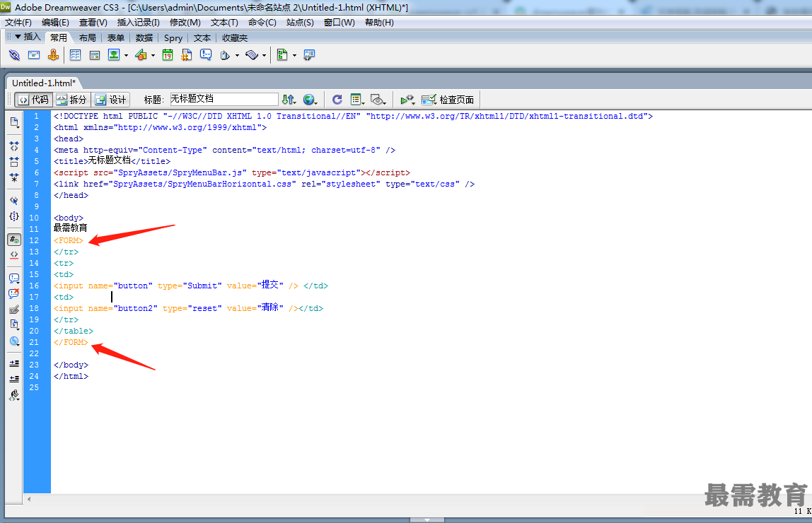Click the 检查页面 button
Viewport: 812px width, 523px height.
448,100
